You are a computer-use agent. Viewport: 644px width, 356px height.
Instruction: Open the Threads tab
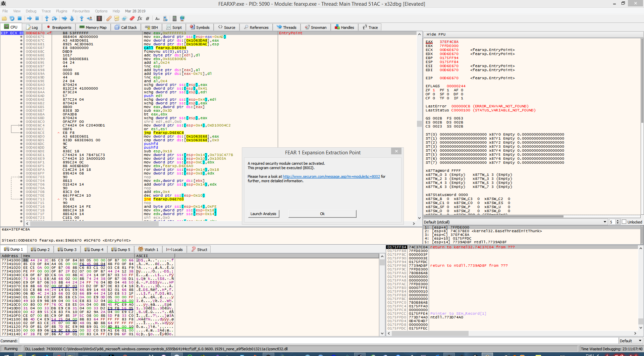click(x=286, y=28)
